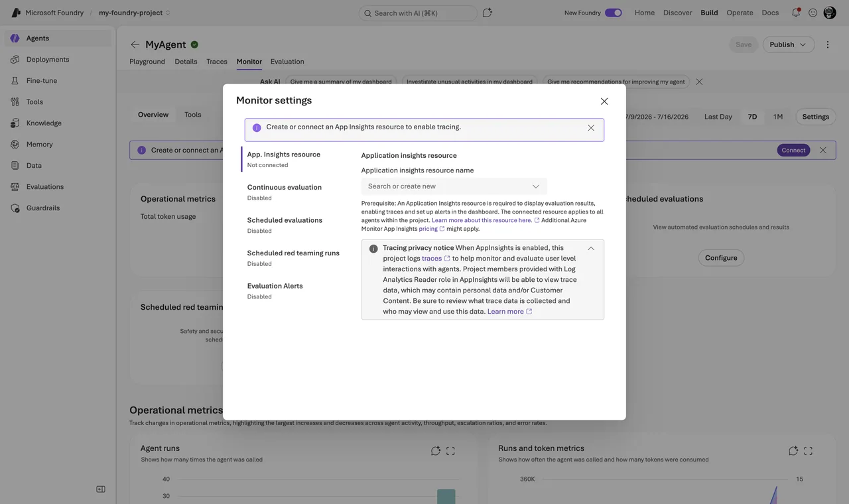Click the Knowledge sidebar icon
Image resolution: width=849 pixels, height=504 pixels.
click(15, 123)
